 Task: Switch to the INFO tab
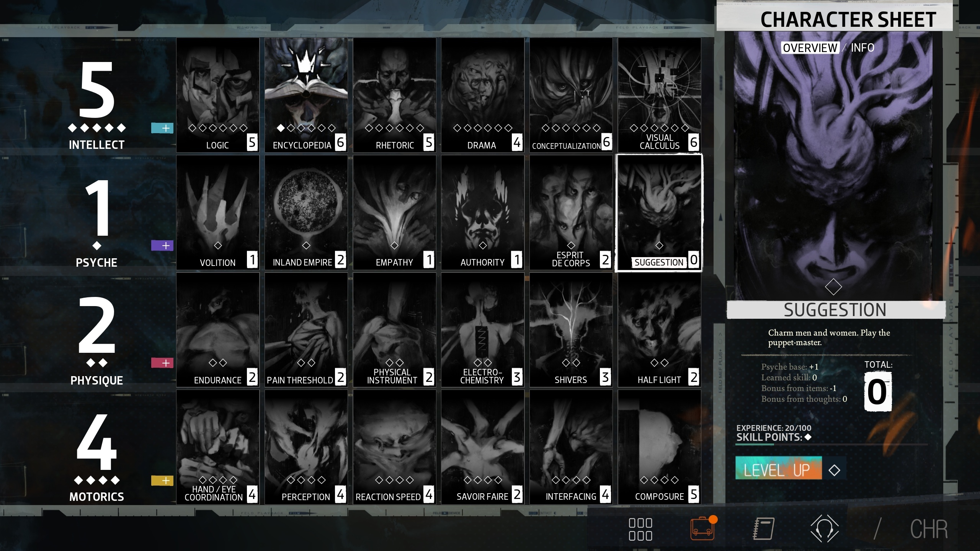tap(862, 48)
